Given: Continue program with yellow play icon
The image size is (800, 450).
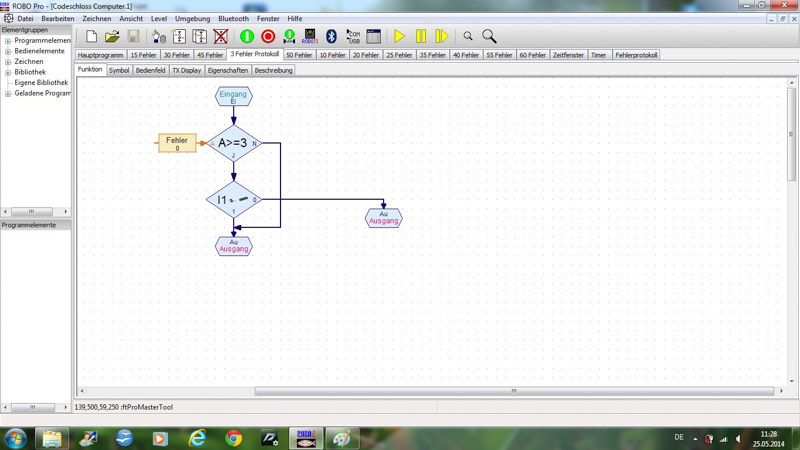Looking at the screenshot, I should [x=399, y=36].
